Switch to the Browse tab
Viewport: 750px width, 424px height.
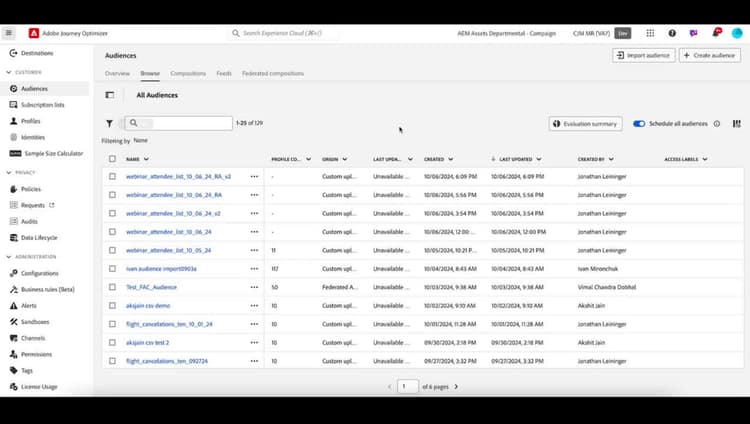pos(150,73)
